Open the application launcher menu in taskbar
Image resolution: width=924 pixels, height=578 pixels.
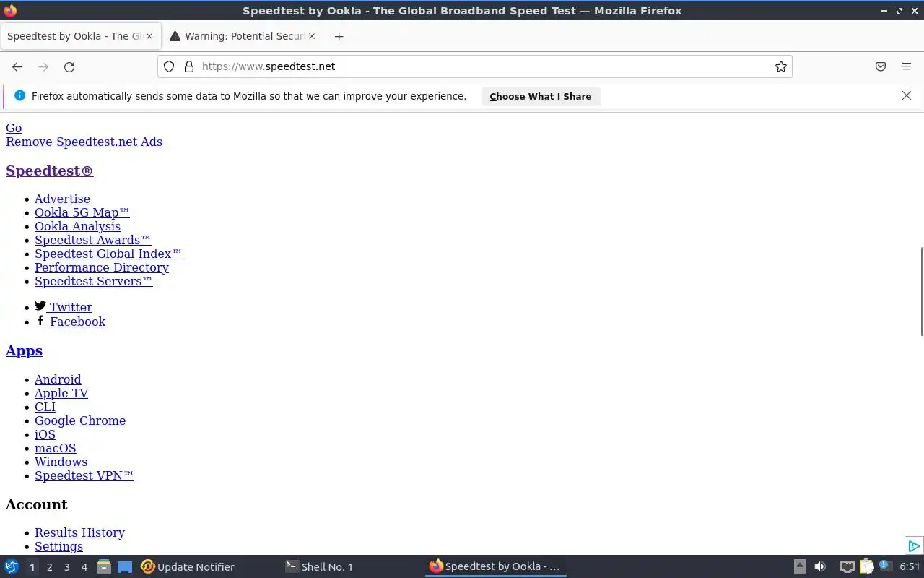click(x=12, y=566)
